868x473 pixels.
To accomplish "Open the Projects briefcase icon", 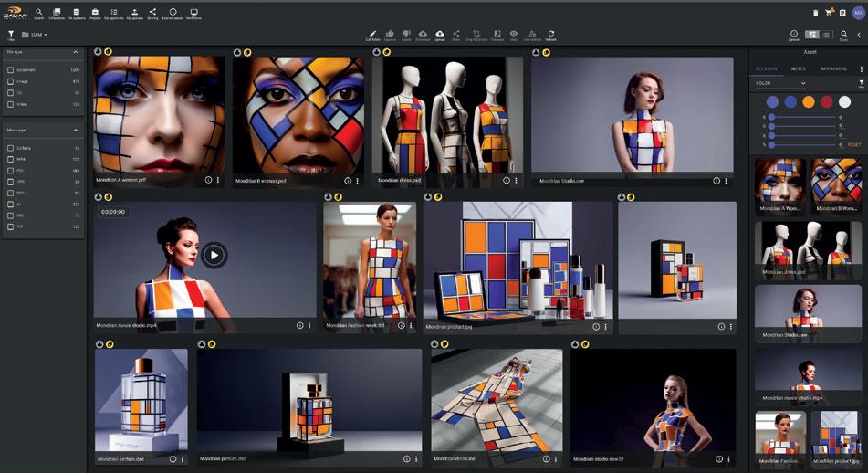I will click(x=95, y=14).
